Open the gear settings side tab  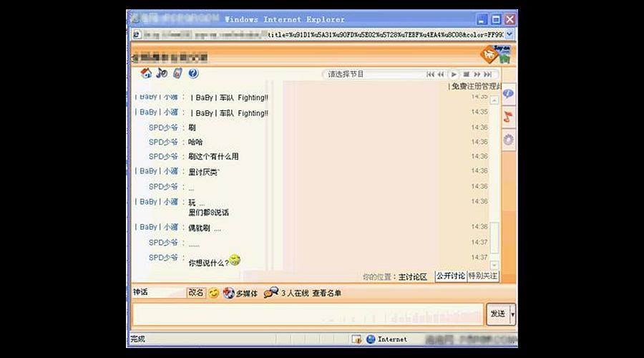[509, 140]
